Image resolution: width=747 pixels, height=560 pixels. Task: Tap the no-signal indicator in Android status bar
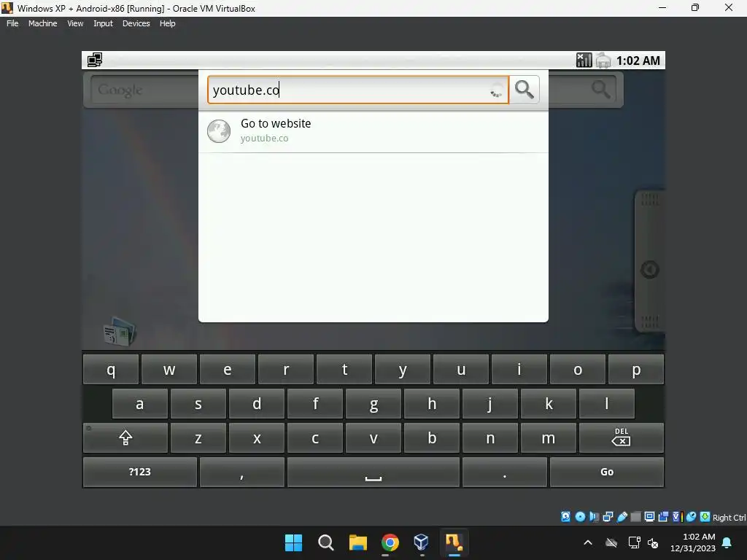(584, 60)
